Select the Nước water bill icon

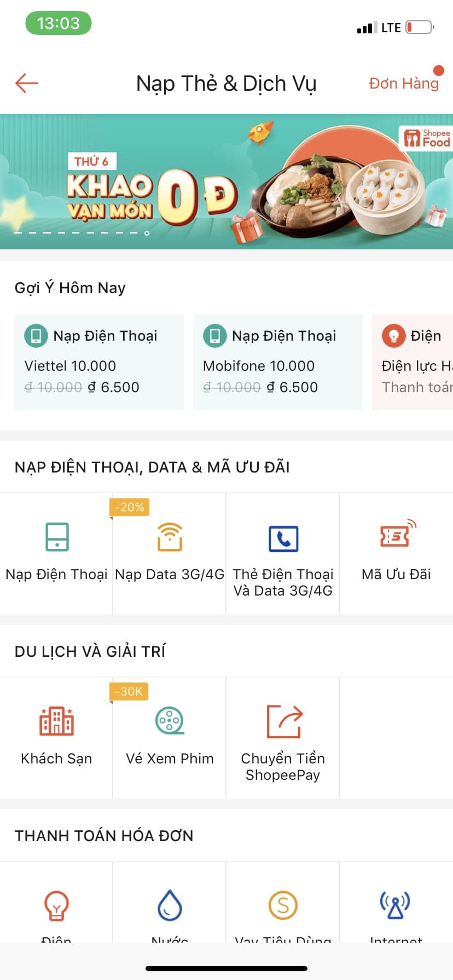[x=170, y=905]
